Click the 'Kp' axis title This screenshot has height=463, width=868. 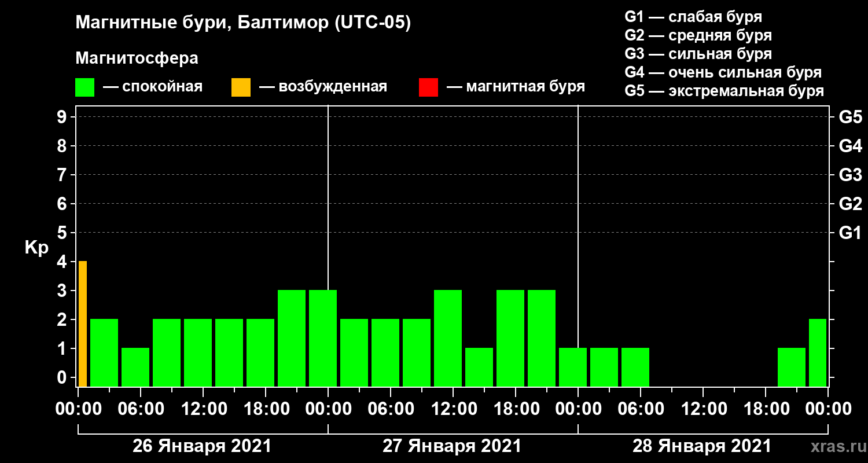[36, 248]
